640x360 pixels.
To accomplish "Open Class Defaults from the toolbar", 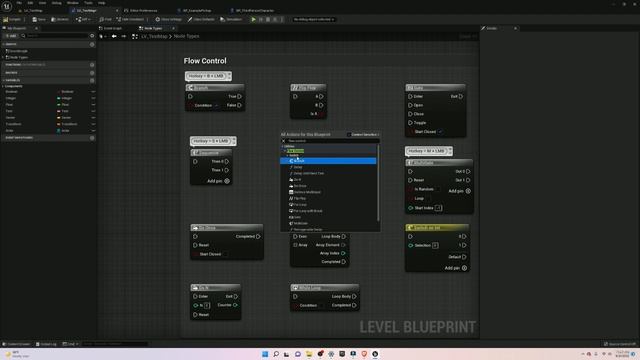I will (x=201, y=19).
